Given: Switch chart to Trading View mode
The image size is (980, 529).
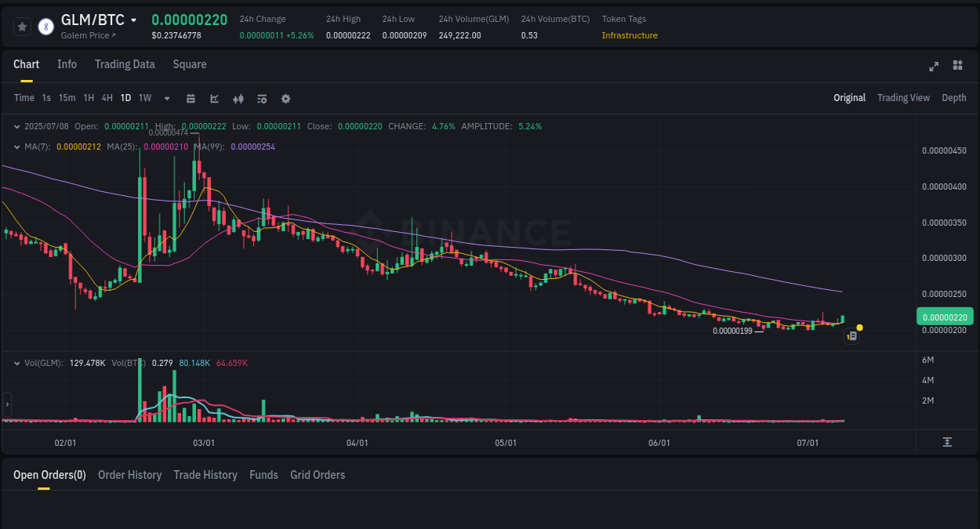Looking at the screenshot, I should [x=903, y=98].
